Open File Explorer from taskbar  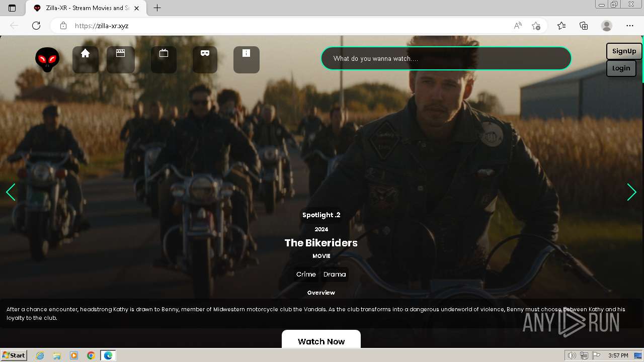pos(57,355)
